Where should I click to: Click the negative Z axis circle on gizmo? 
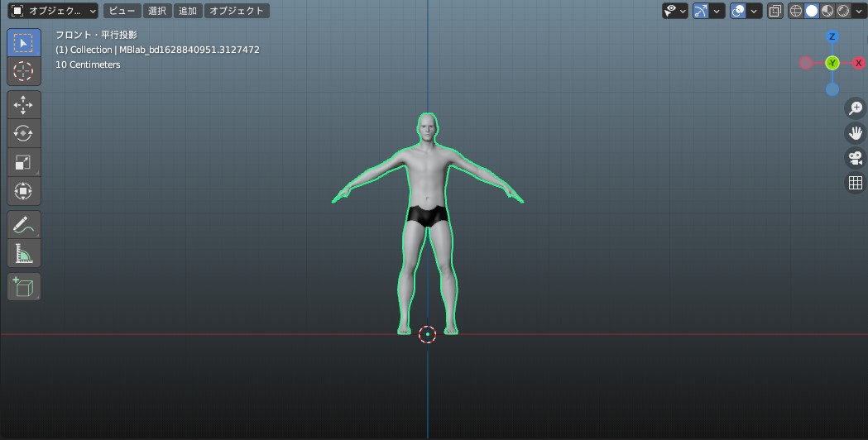tap(832, 89)
